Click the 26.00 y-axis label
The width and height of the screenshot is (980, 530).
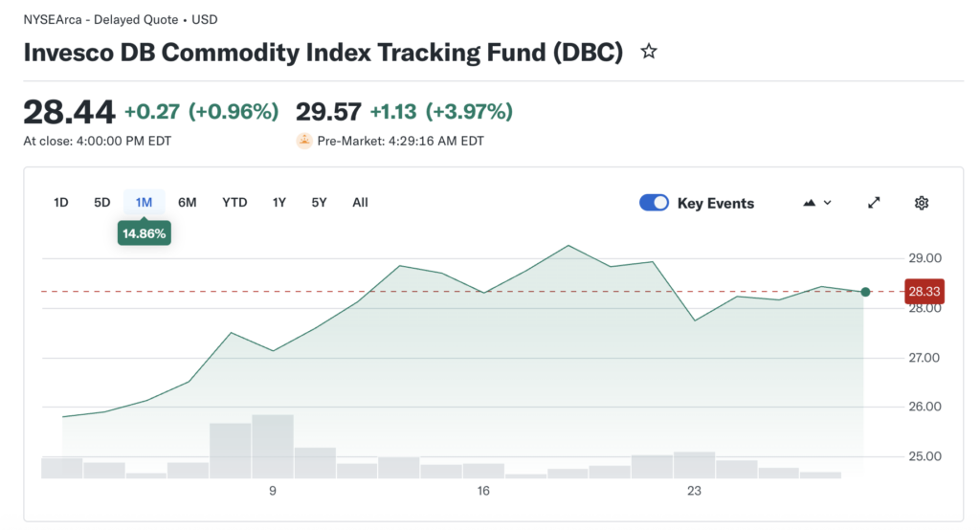(924, 407)
